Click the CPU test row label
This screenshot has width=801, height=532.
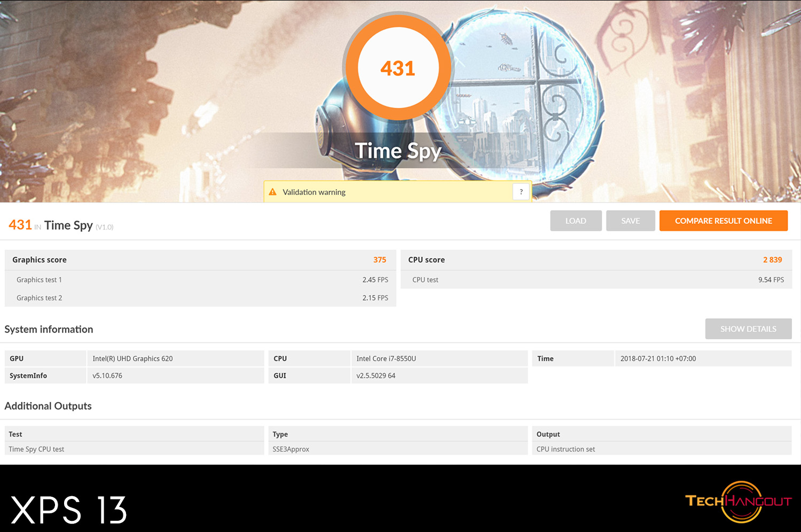(x=425, y=280)
